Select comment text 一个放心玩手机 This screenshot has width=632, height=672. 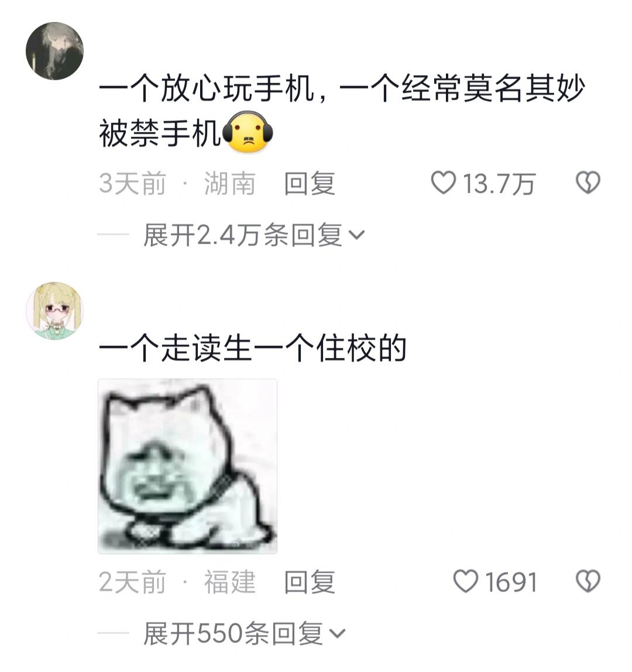coord(207,89)
